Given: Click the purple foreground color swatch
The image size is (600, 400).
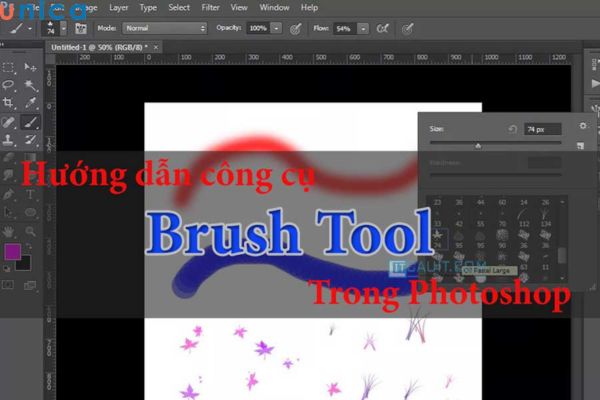Looking at the screenshot, I should (13, 251).
